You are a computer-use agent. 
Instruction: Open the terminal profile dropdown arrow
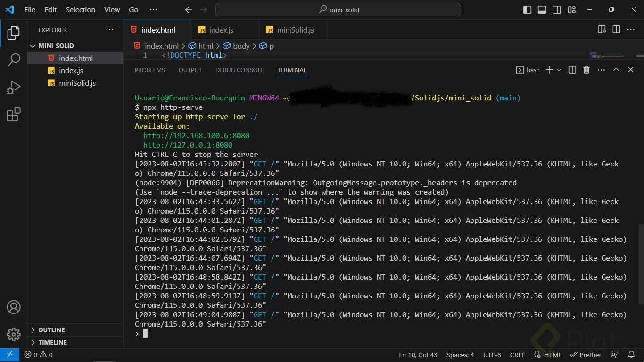(x=559, y=70)
